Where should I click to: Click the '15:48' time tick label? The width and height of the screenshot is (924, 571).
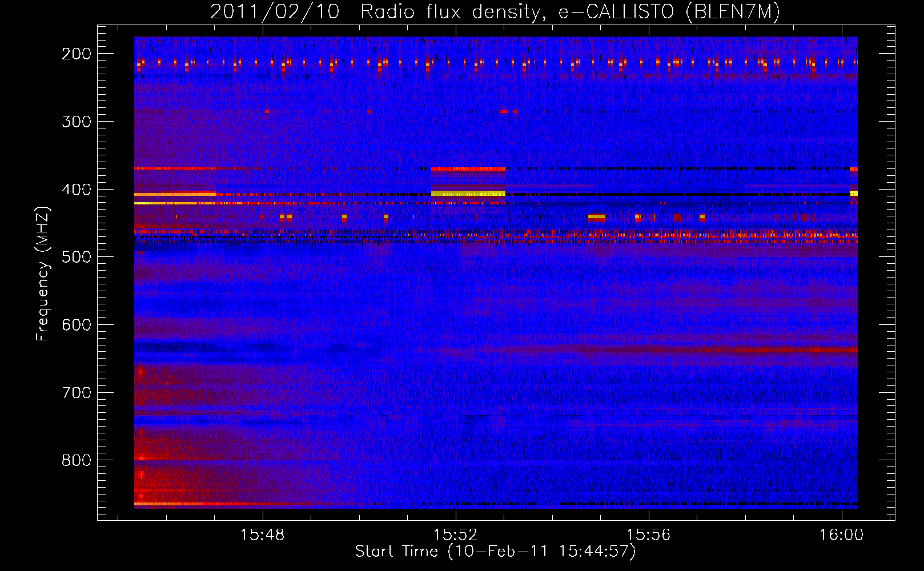[262, 535]
